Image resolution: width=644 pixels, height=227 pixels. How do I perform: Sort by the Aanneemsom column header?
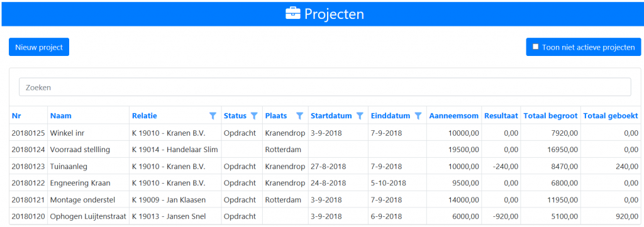pyautogui.click(x=454, y=116)
